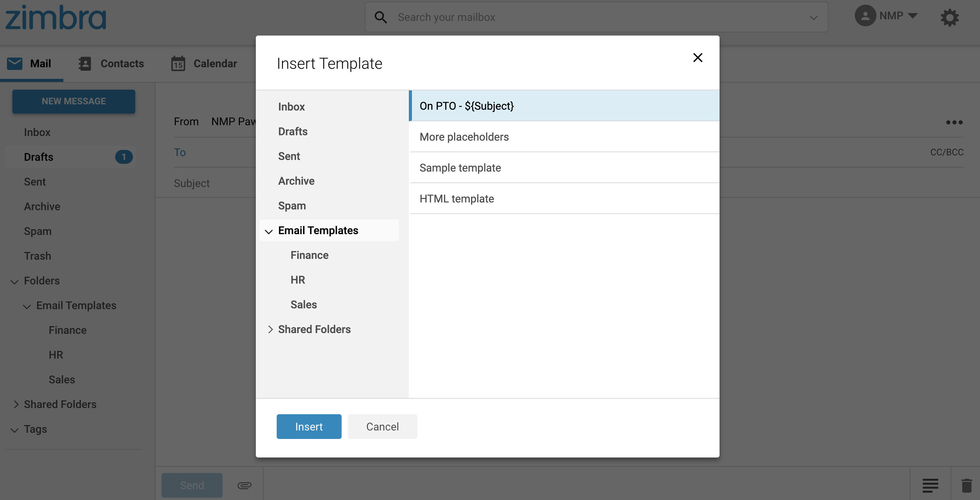This screenshot has height=500, width=980.
Task: Open the search options dropdown arrow
Action: click(813, 18)
